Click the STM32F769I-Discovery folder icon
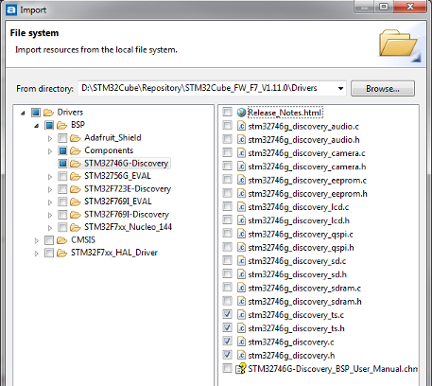The width and height of the screenshot is (432, 386). 75,214
